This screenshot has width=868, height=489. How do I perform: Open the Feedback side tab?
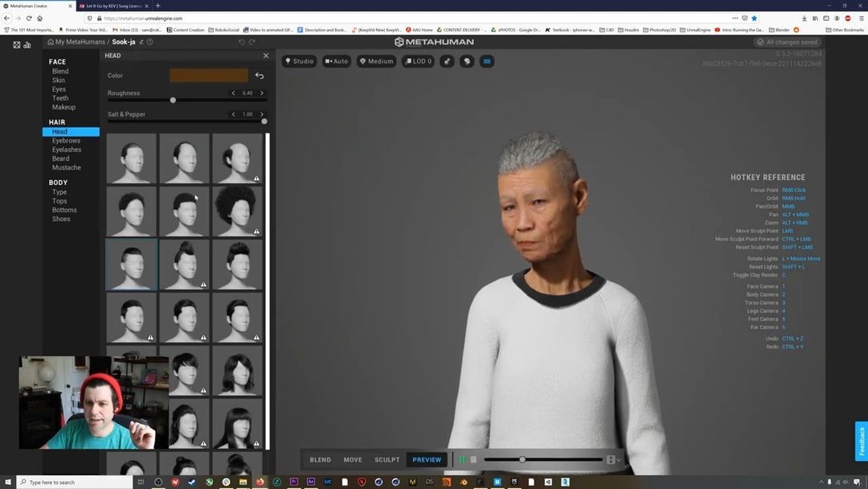pos(861,441)
